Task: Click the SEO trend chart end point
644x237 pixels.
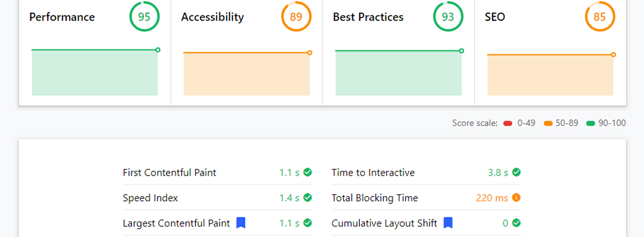Action: pyautogui.click(x=613, y=55)
